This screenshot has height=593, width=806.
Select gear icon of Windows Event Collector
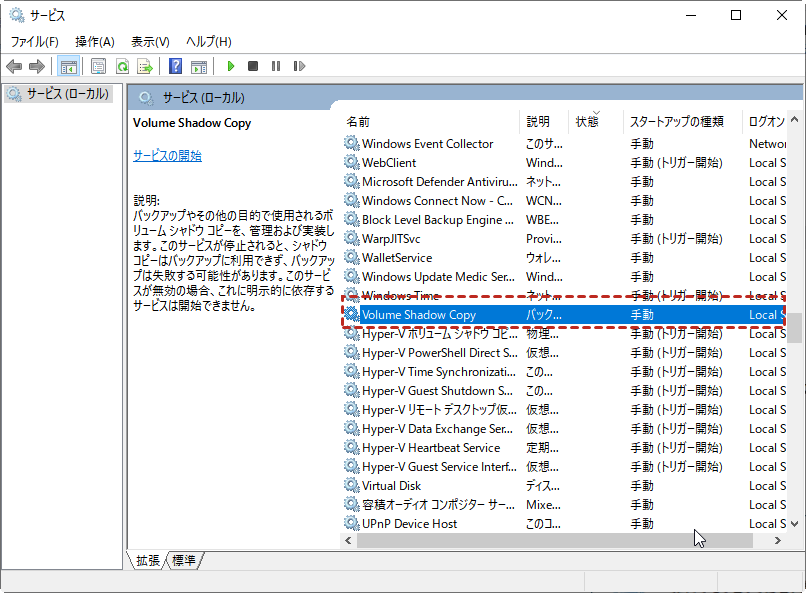[x=352, y=143]
